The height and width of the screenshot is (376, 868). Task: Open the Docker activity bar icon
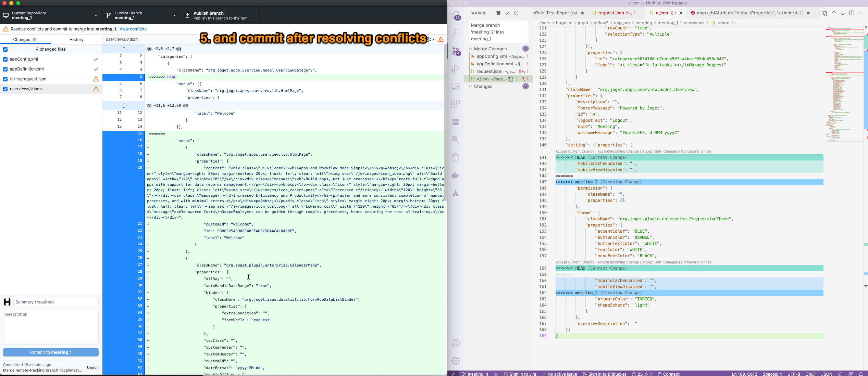pos(456,176)
